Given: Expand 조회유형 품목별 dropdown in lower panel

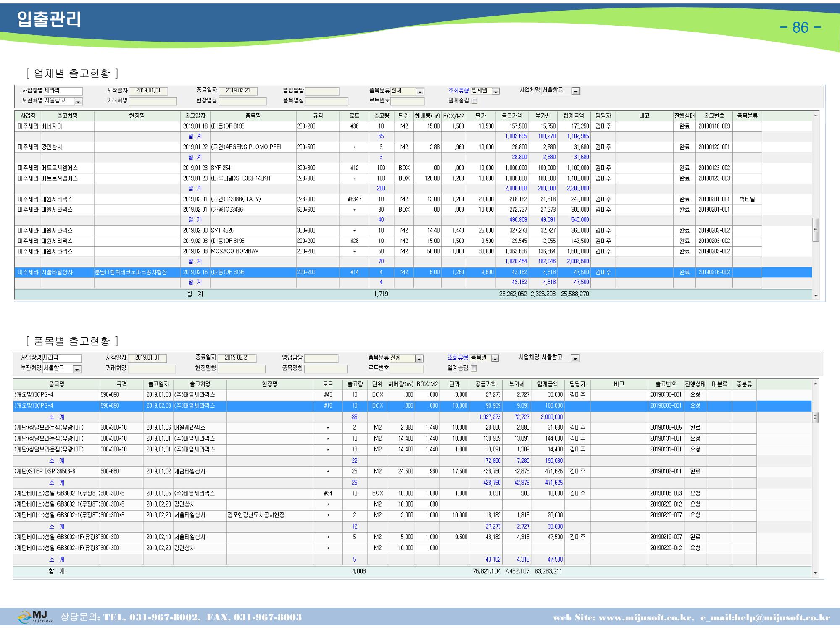Looking at the screenshot, I should coord(495,358).
